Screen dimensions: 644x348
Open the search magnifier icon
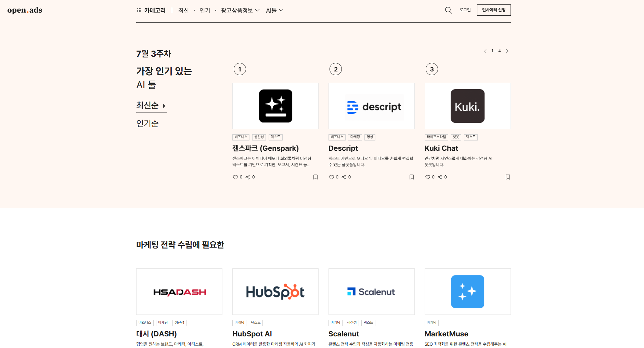point(448,10)
